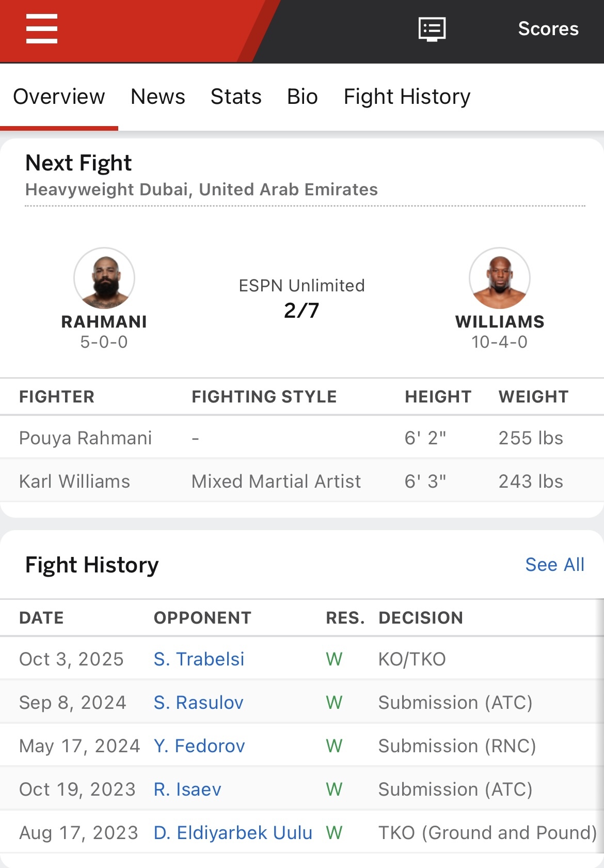Open the Scores page
The width and height of the screenshot is (604, 868).
(548, 29)
